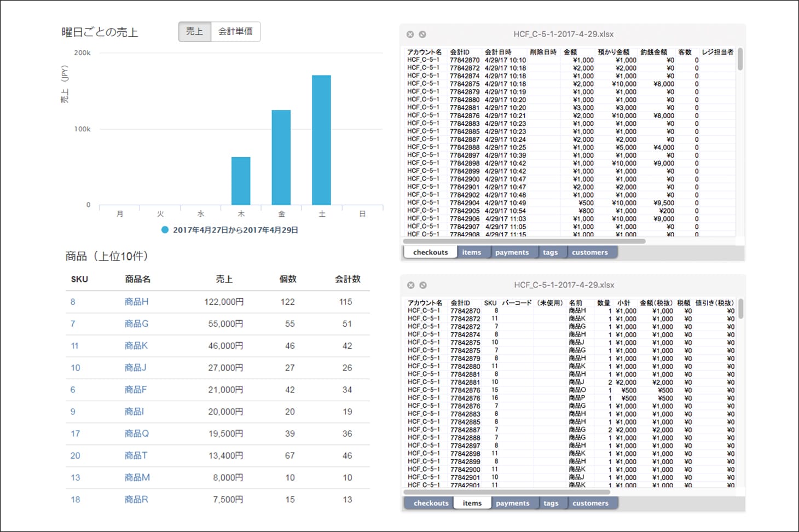
Task: Click the 会計ID header in upper spreadsheet
Action: tap(460, 52)
